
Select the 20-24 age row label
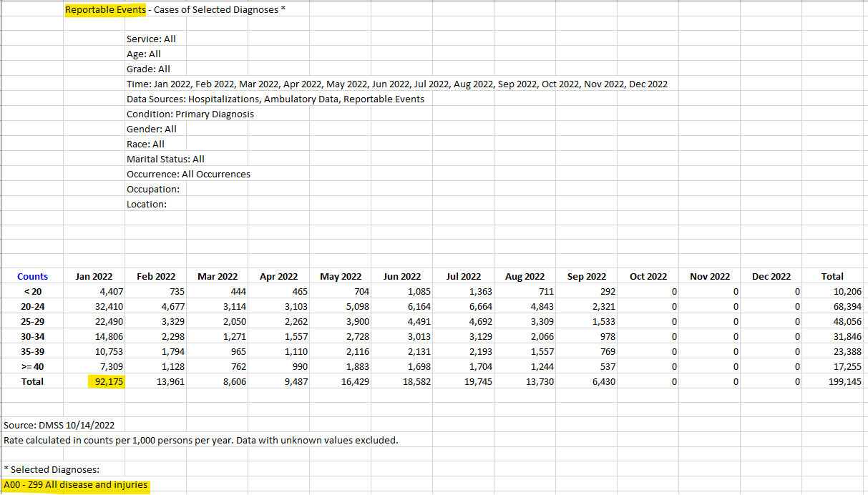tap(33, 306)
